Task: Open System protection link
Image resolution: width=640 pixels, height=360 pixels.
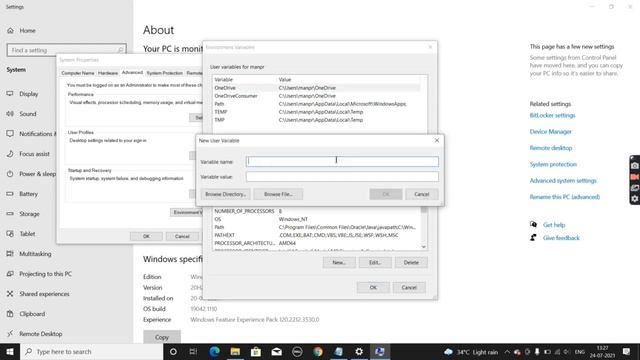Action: click(553, 164)
